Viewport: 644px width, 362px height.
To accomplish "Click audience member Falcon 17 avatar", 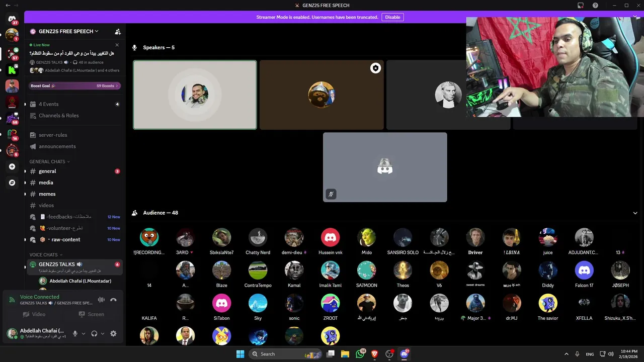I will (584, 270).
